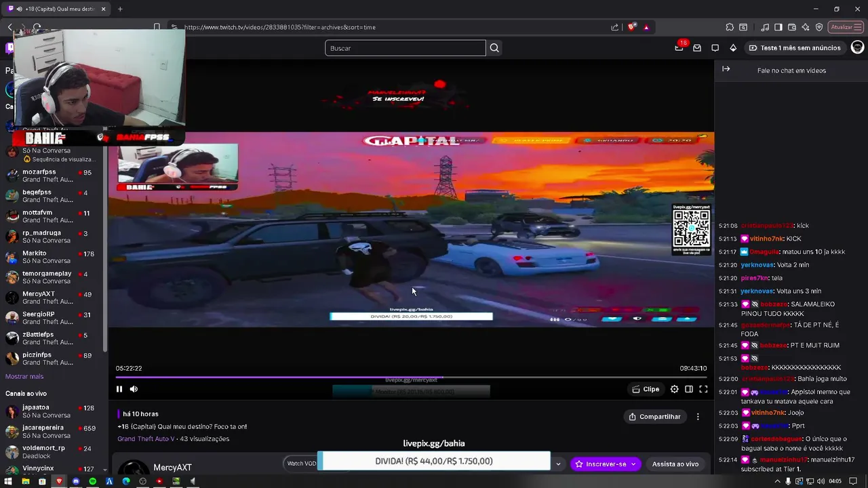This screenshot has width=868, height=488.
Task: Click the Watch VOD button
Action: click(x=302, y=464)
